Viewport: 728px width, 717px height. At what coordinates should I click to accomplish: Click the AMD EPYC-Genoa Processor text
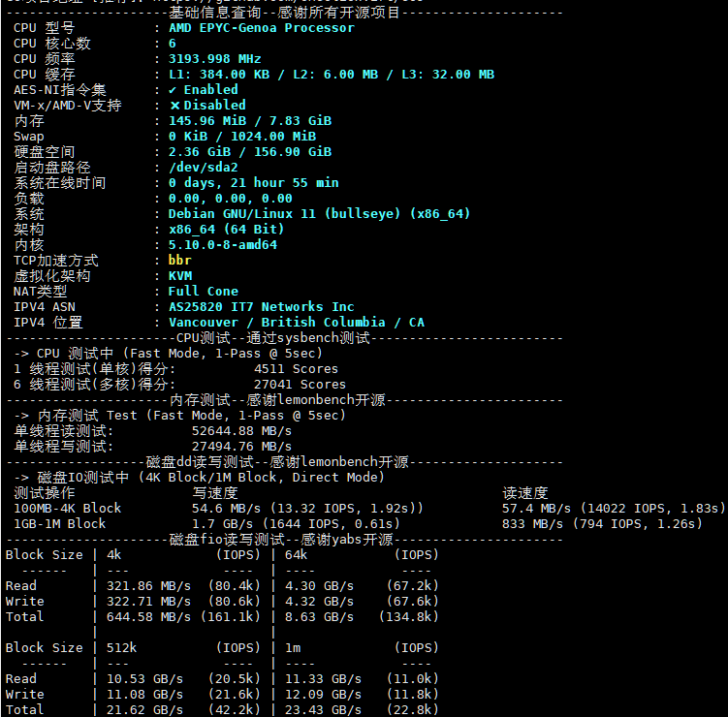point(261,27)
